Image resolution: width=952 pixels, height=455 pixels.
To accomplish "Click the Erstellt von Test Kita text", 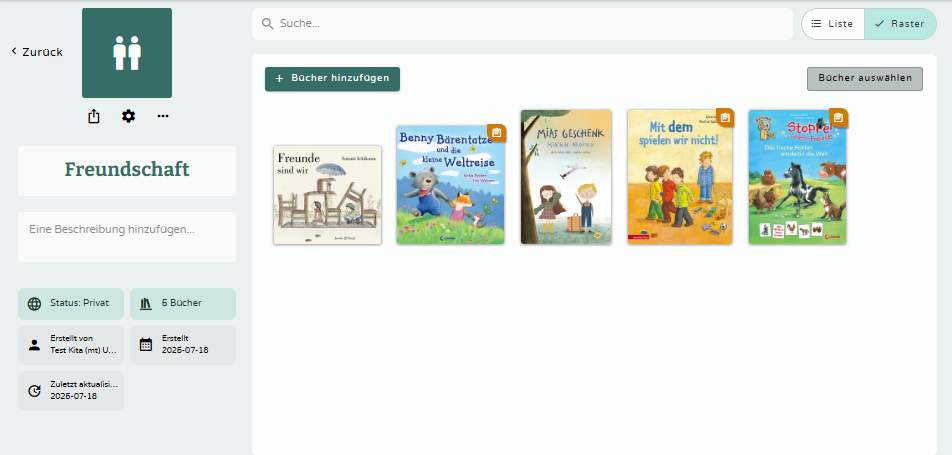I will click(84, 344).
